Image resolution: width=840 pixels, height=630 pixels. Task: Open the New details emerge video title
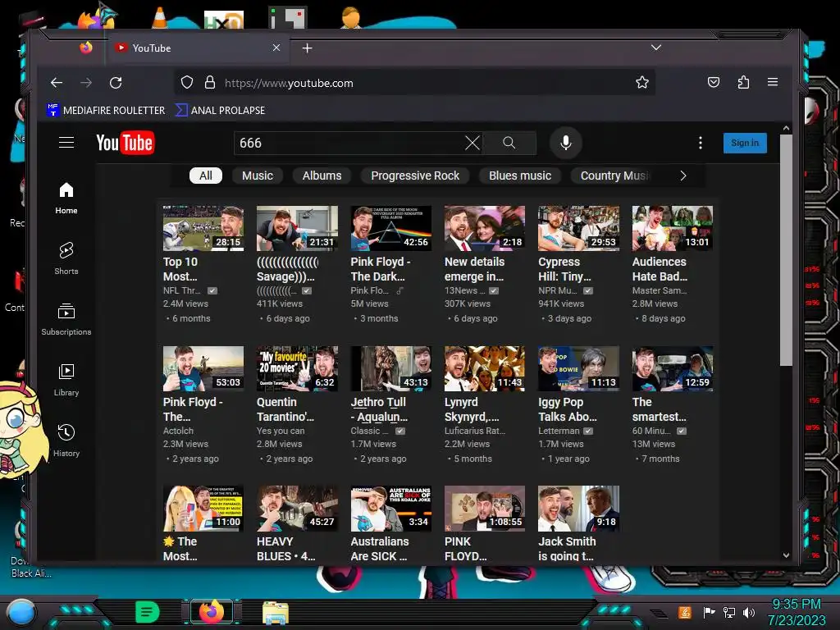click(475, 269)
